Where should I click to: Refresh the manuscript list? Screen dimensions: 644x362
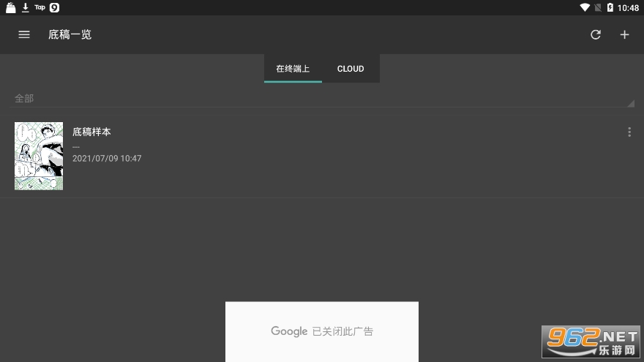(596, 34)
